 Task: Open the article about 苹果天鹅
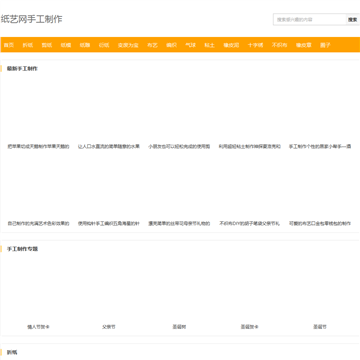(38, 146)
